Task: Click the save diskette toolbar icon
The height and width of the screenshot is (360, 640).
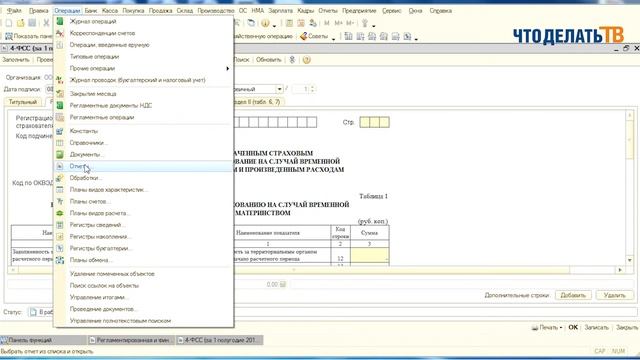Action: click(32, 24)
